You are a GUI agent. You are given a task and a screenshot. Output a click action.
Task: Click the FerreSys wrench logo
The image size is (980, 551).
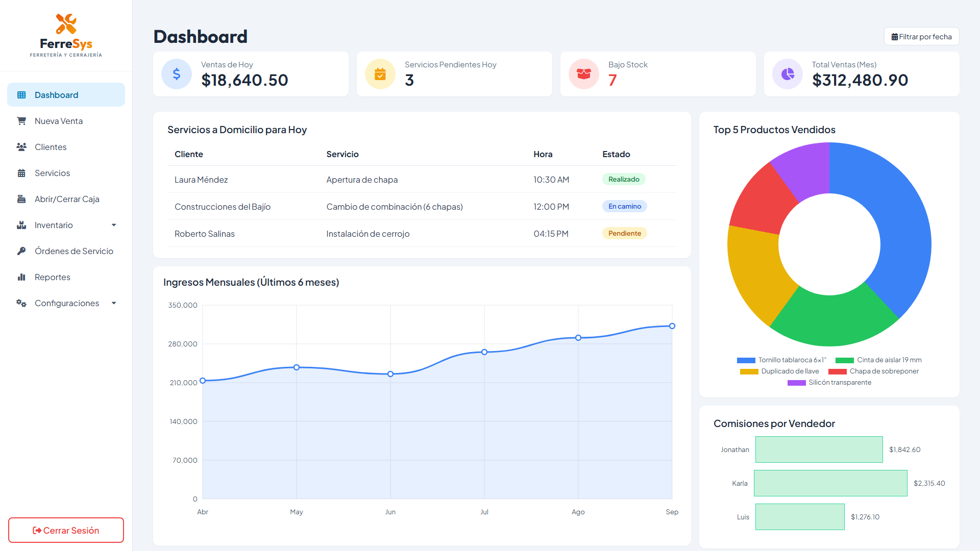click(x=66, y=24)
